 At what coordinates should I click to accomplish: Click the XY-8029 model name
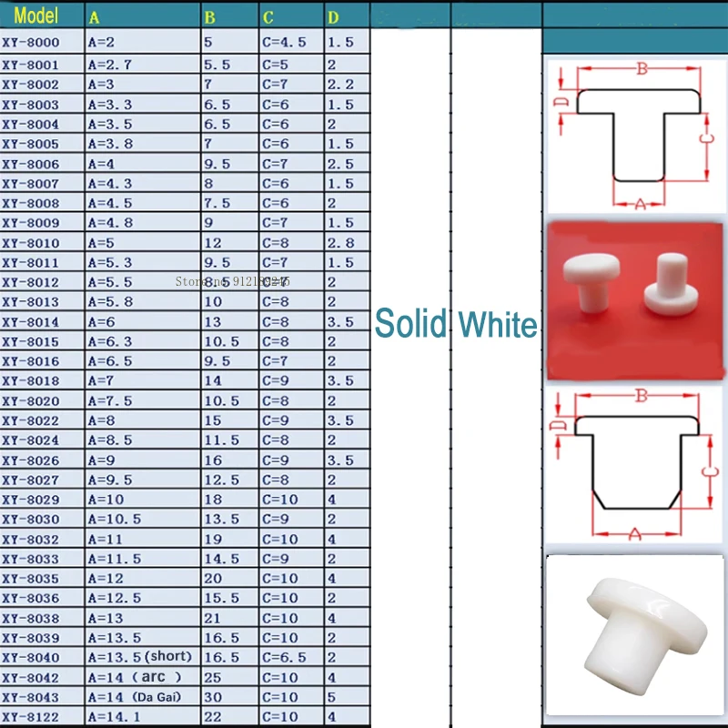tap(31, 500)
